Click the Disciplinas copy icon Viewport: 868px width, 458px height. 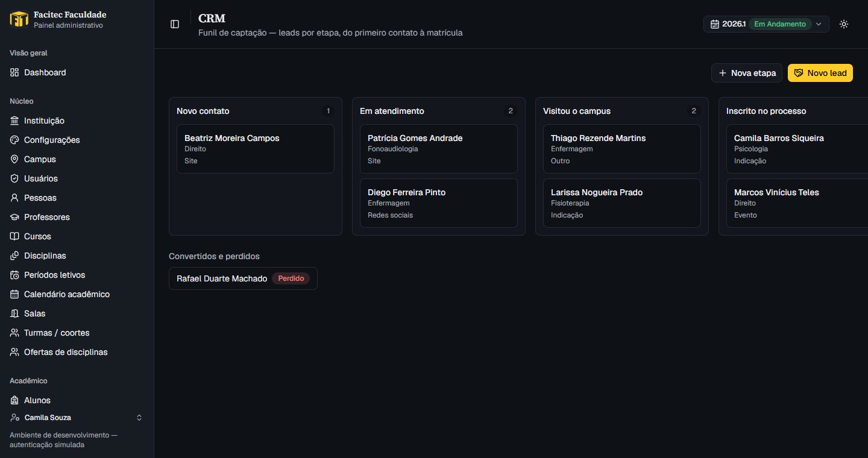[x=14, y=256]
